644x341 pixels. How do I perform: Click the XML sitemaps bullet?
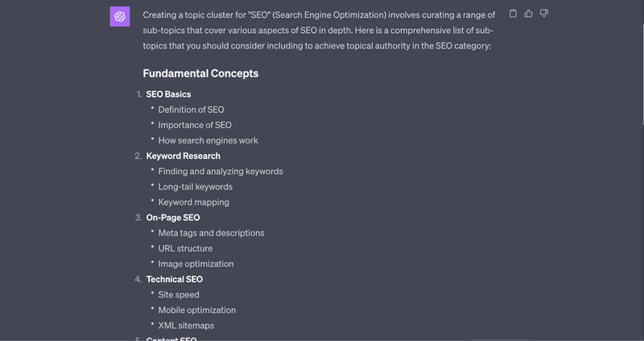coord(187,326)
